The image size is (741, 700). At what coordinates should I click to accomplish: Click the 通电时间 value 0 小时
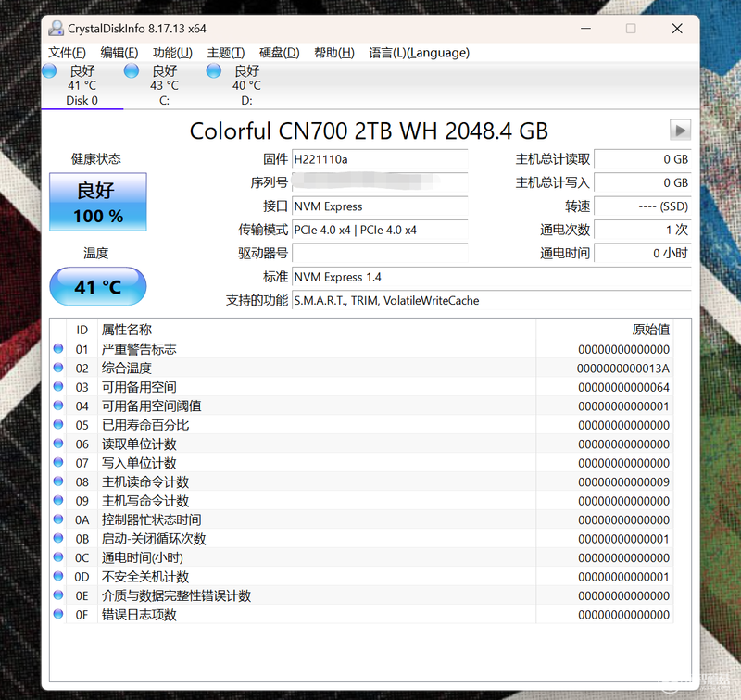click(643, 253)
